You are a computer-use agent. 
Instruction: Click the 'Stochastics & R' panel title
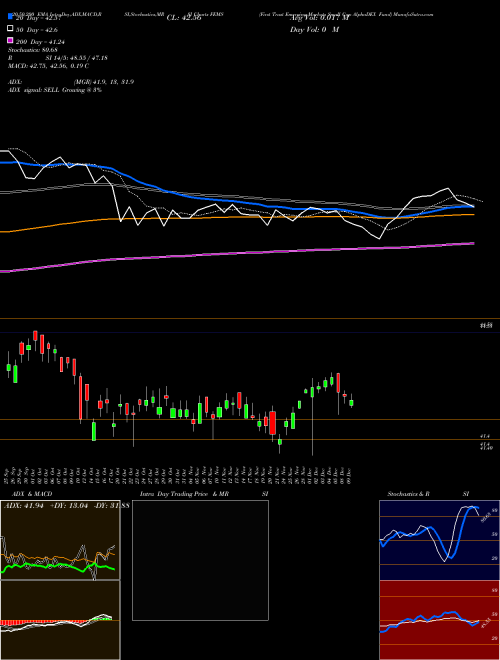(x=408, y=494)
